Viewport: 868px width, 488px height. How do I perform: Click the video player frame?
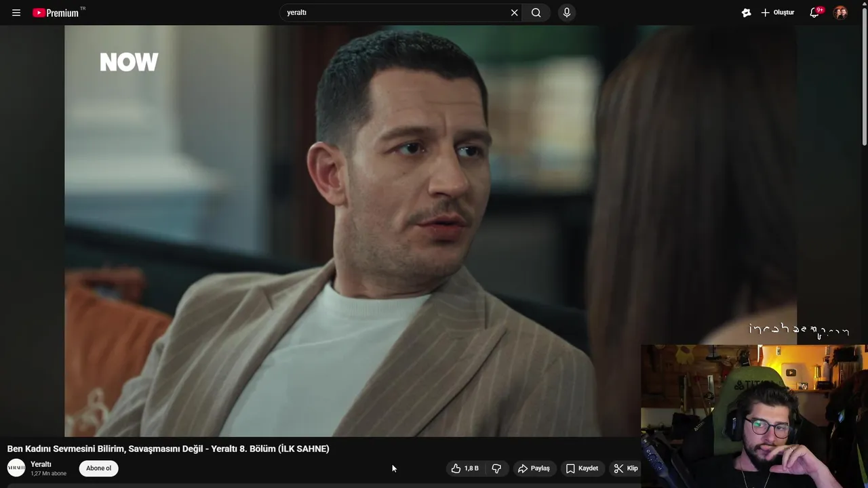click(431, 231)
